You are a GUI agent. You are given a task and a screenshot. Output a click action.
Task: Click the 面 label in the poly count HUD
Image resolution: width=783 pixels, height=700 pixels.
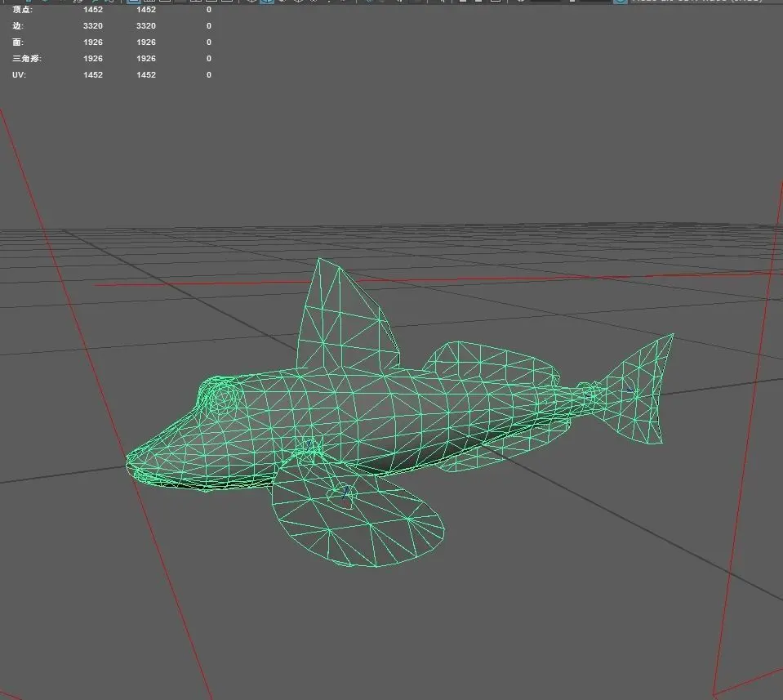(18, 42)
